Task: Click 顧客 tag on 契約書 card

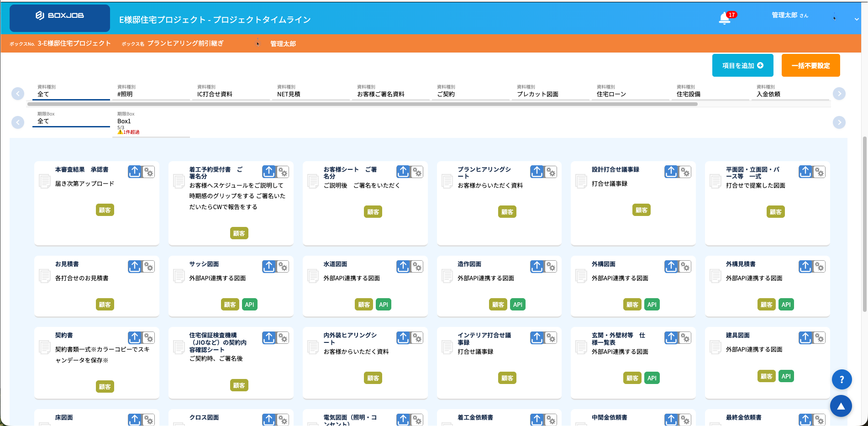Action: [x=105, y=387]
